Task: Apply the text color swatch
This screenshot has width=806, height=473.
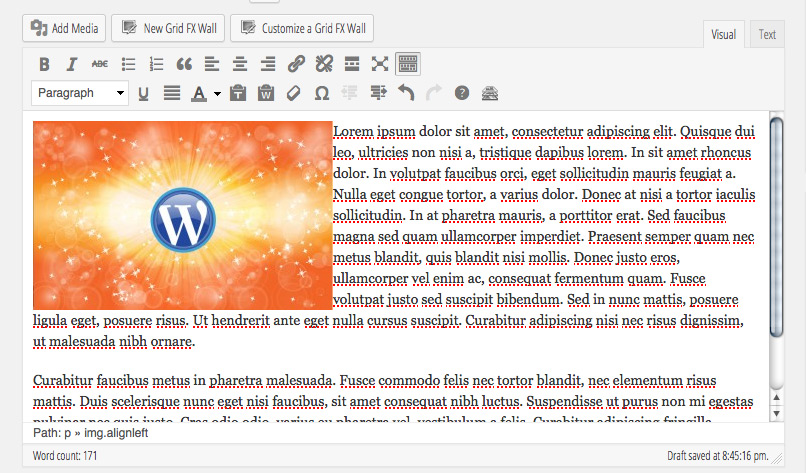Action: (199, 93)
